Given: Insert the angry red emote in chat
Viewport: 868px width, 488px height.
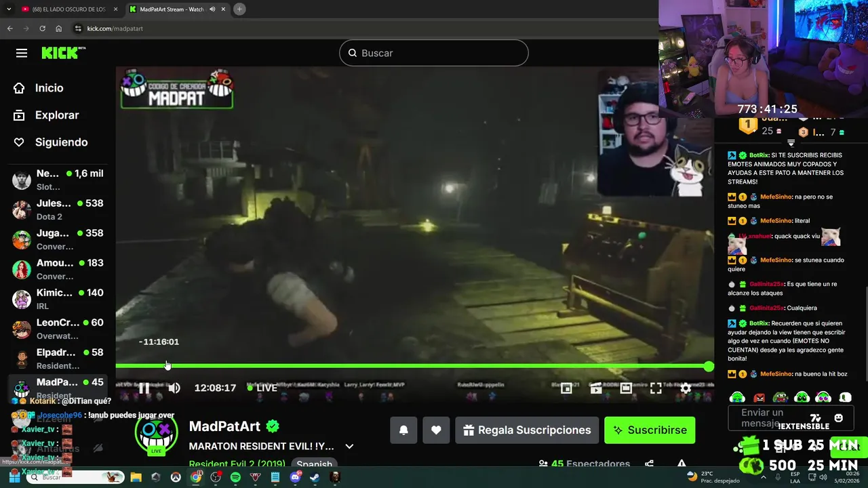Looking at the screenshot, I should (759, 398).
